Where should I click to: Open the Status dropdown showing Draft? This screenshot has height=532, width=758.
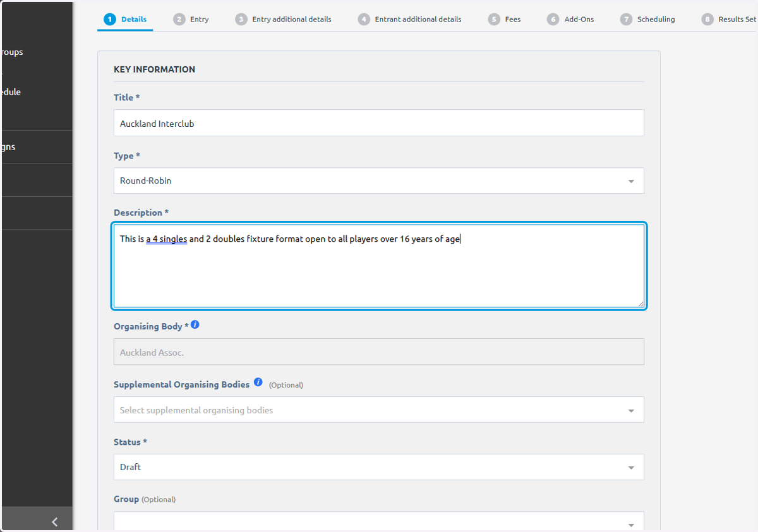point(379,467)
